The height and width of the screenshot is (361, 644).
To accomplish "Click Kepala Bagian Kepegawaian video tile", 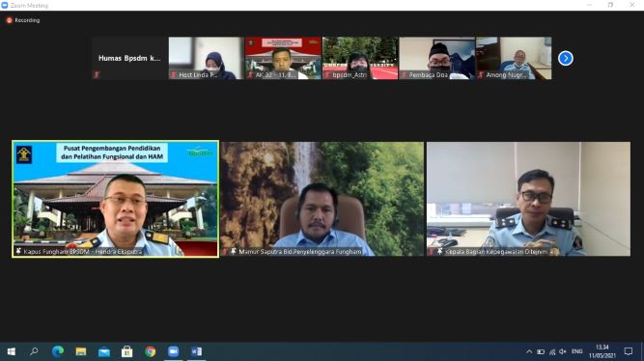I will coord(528,199).
